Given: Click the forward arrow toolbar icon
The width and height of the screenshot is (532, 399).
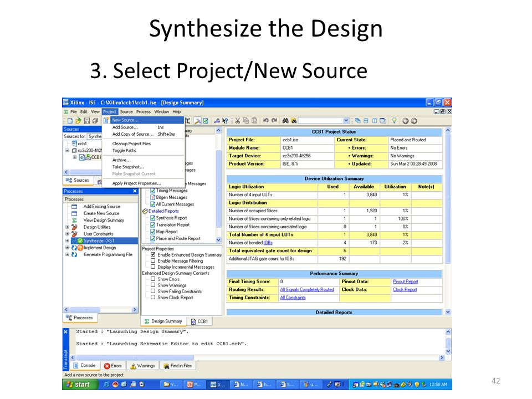Looking at the screenshot, I should [x=414, y=121].
